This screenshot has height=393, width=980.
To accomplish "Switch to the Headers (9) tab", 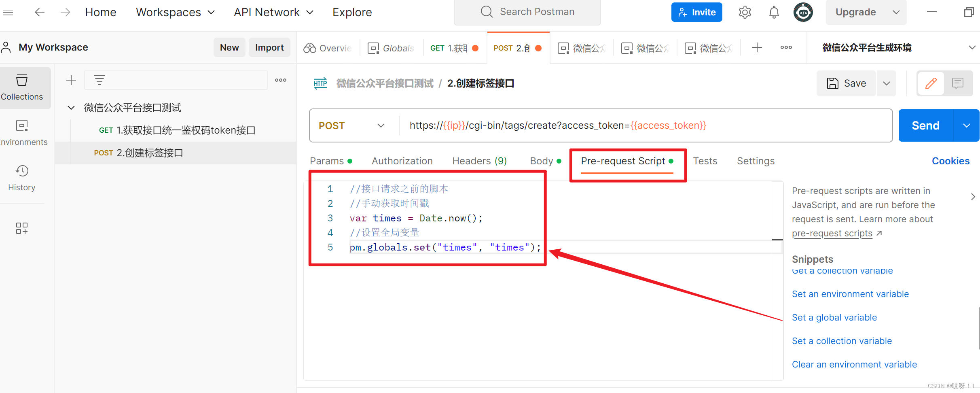I will pos(479,161).
